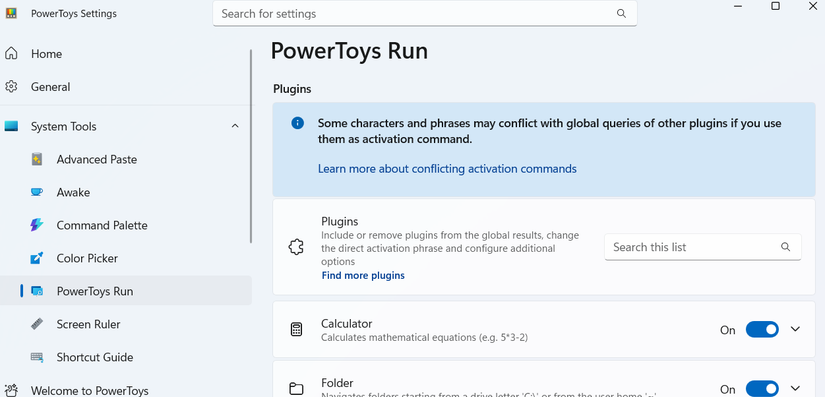This screenshot has height=397, width=825.
Task: Click the PowerToys Run page heading
Action: click(349, 51)
